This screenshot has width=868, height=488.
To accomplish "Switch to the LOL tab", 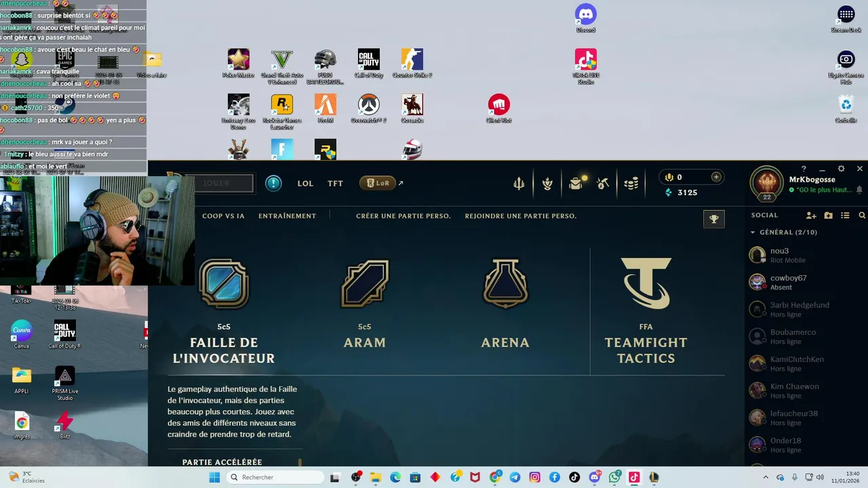I will [x=305, y=183].
